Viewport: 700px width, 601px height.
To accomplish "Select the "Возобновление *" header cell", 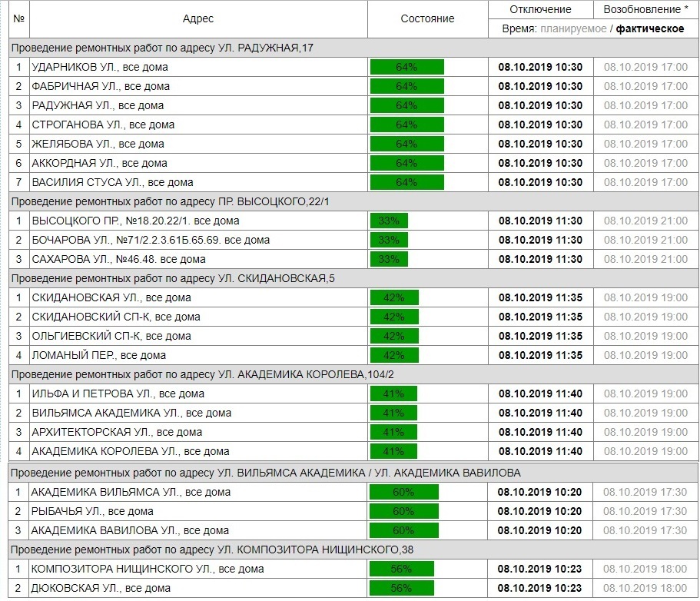I will pos(645,9).
